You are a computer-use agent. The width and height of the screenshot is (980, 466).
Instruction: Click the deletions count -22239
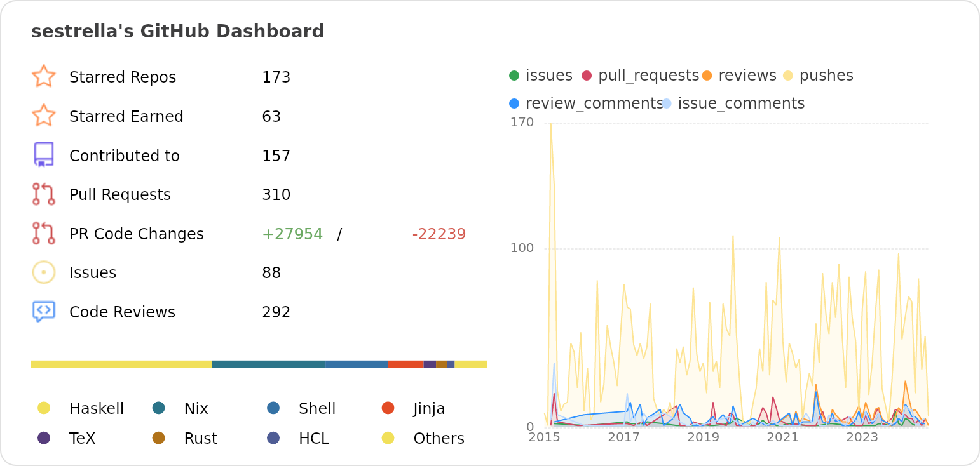439,234
